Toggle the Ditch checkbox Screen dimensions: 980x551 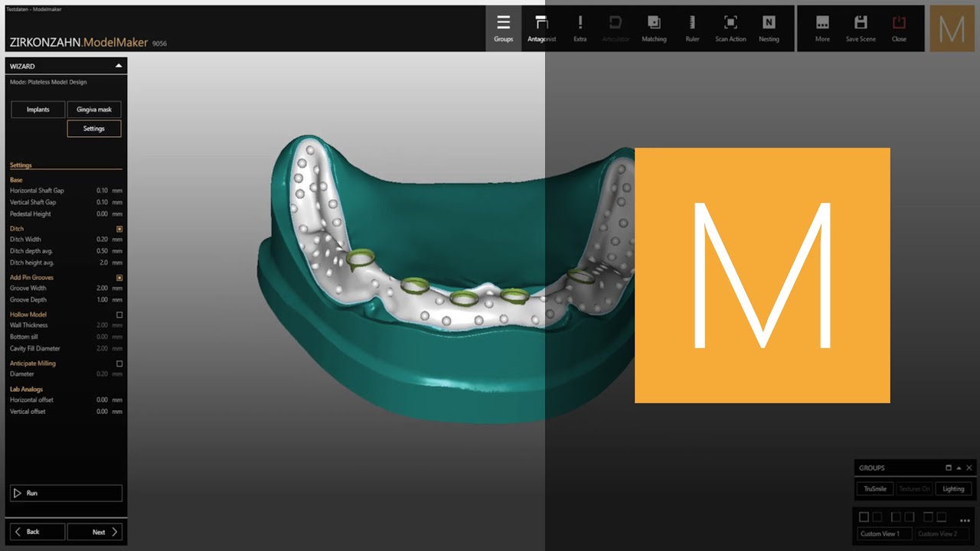click(x=119, y=229)
